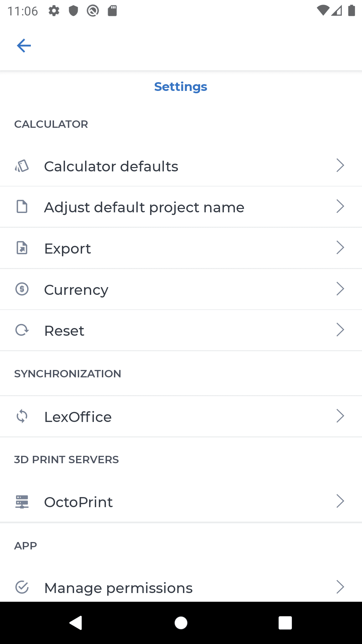Tap the Android recent apps square

pyautogui.click(x=285, y=623)
